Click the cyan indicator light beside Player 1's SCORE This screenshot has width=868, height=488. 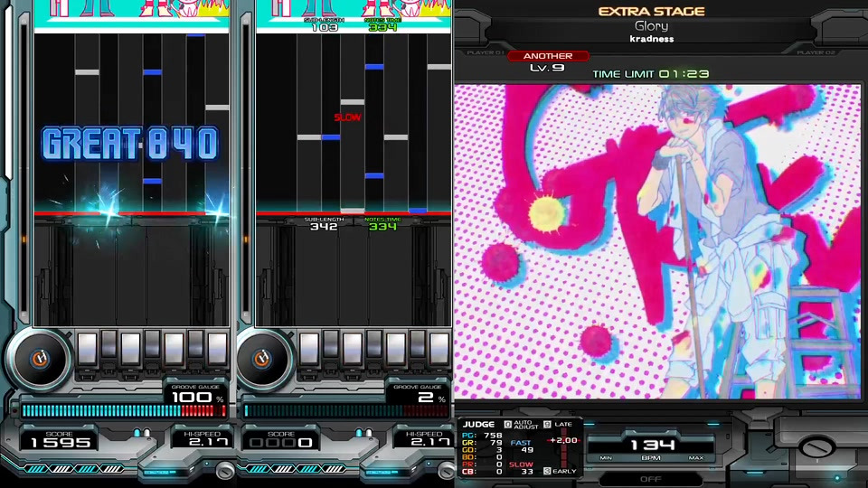137,433
